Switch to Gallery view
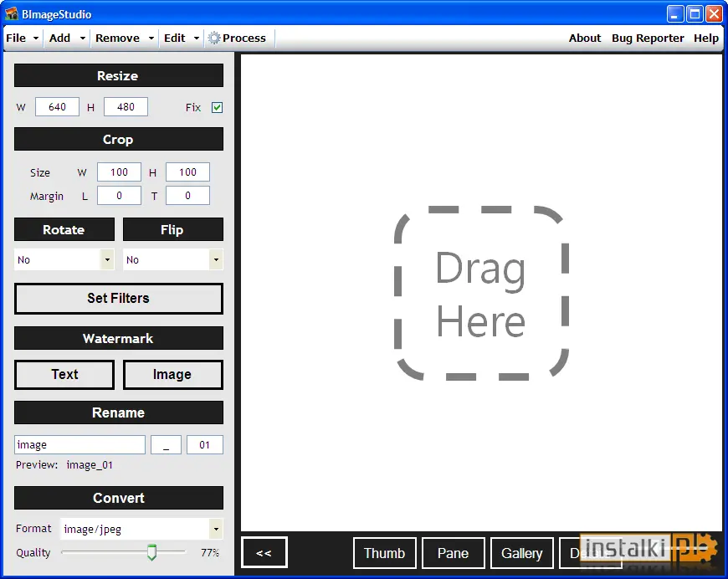 [522, 552]
